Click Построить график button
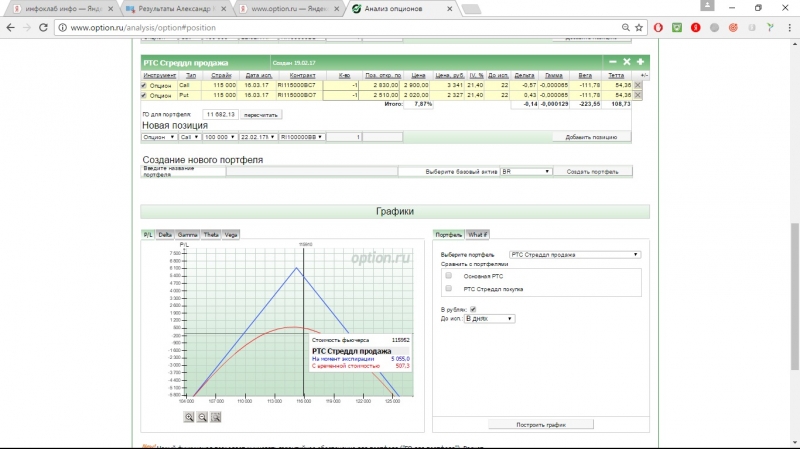 point(541,425)
